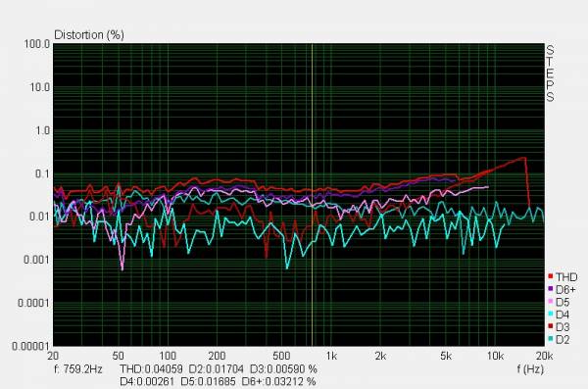Image resolution: width=588 pixels, height=389 pixels.
Task: Click the 20 x-axis tick label
Action: pos(53,356)
